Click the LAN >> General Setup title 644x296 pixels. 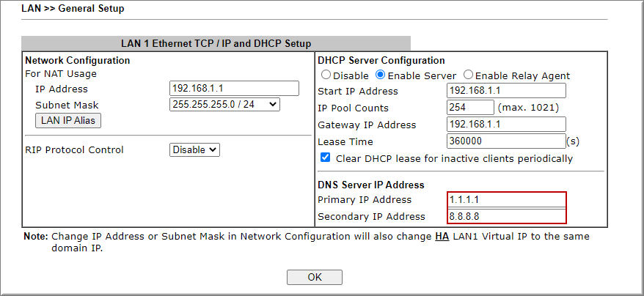(73, 9)
